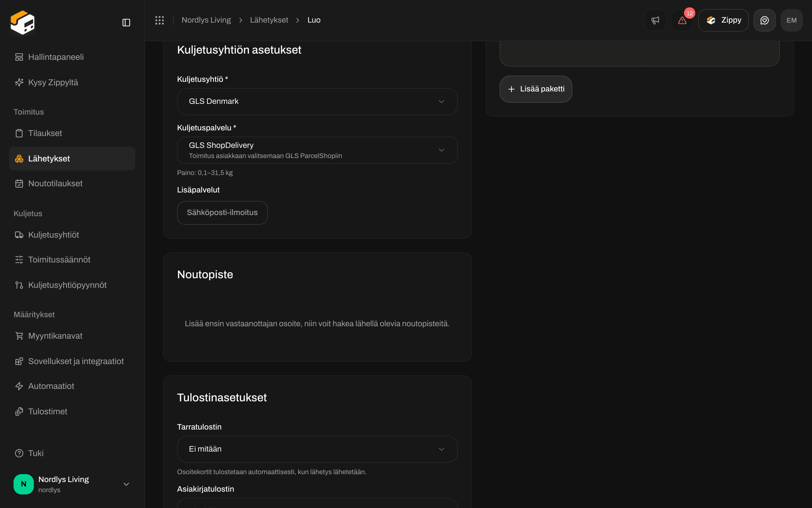The image size is (812, 508).
Task: Click the Zippy box logo in sidebar
Action: pyautogui.click(x=23, y=22)
